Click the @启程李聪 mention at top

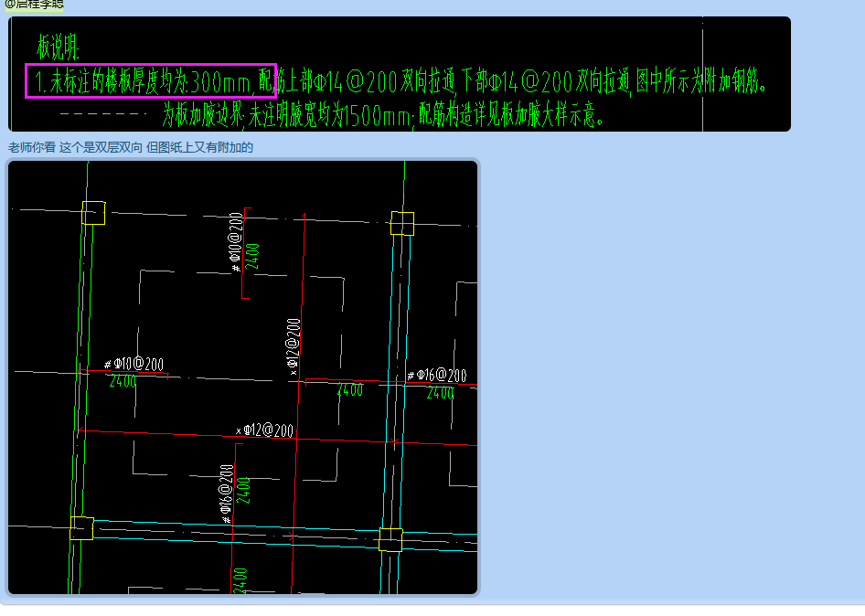pyautogui.click(x=34, y=5)
